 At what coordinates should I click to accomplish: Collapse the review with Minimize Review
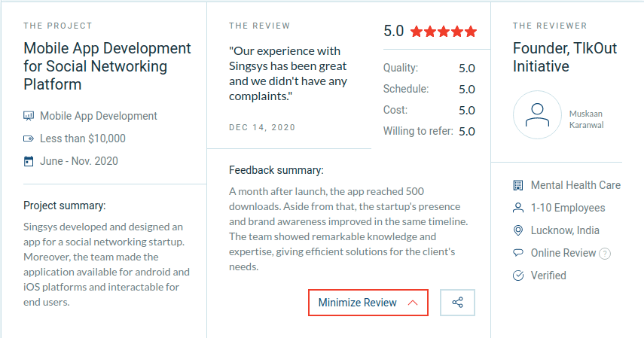(368, 303)
